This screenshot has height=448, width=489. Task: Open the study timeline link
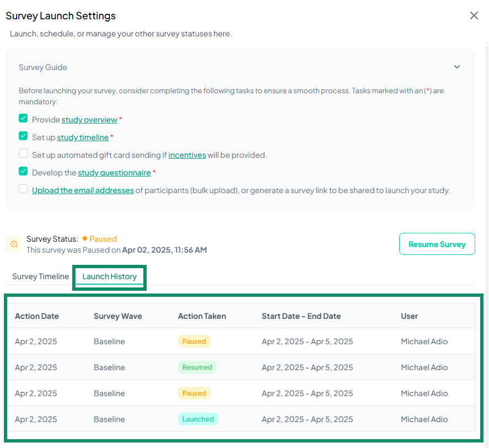tap(83, 137)
